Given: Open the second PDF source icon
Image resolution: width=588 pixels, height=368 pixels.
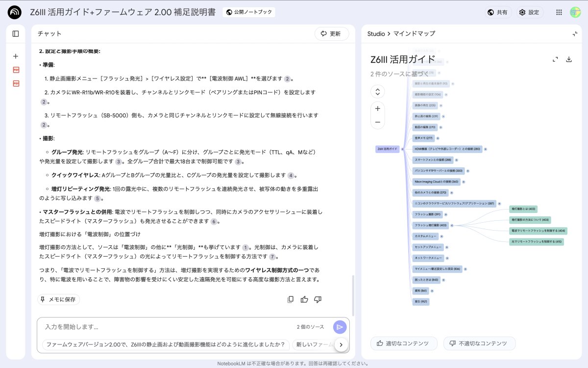Looking at the screenshot, I should (16, 84).
